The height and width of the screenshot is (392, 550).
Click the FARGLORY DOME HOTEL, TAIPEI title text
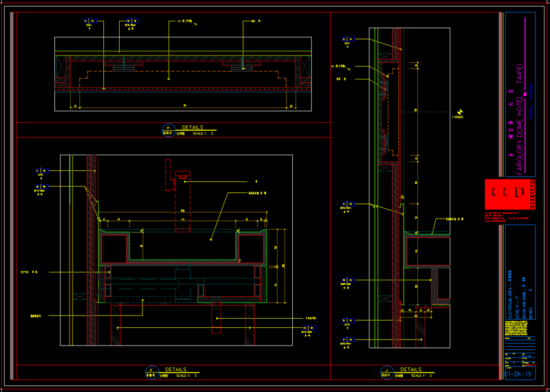519,119
